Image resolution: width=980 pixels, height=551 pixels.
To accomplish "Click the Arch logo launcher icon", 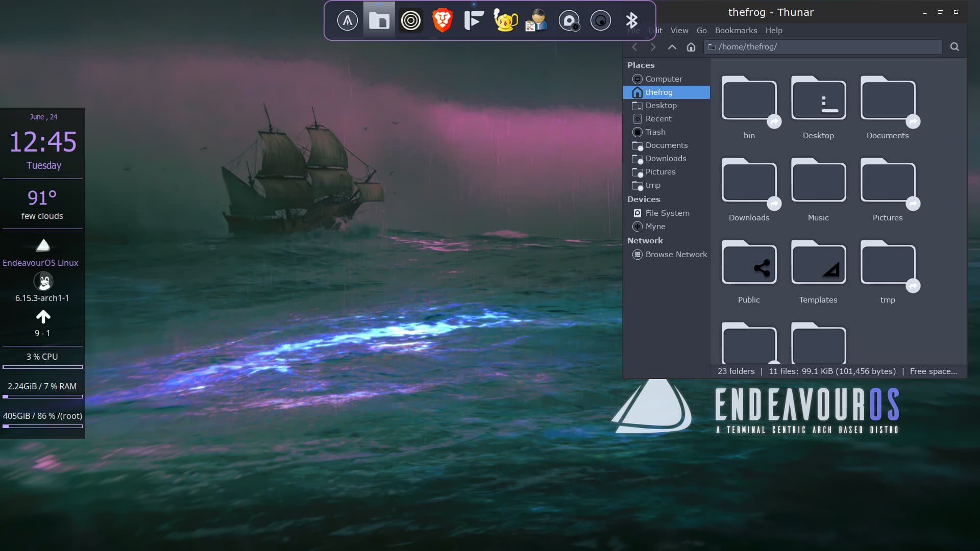I will coord(348,20).
